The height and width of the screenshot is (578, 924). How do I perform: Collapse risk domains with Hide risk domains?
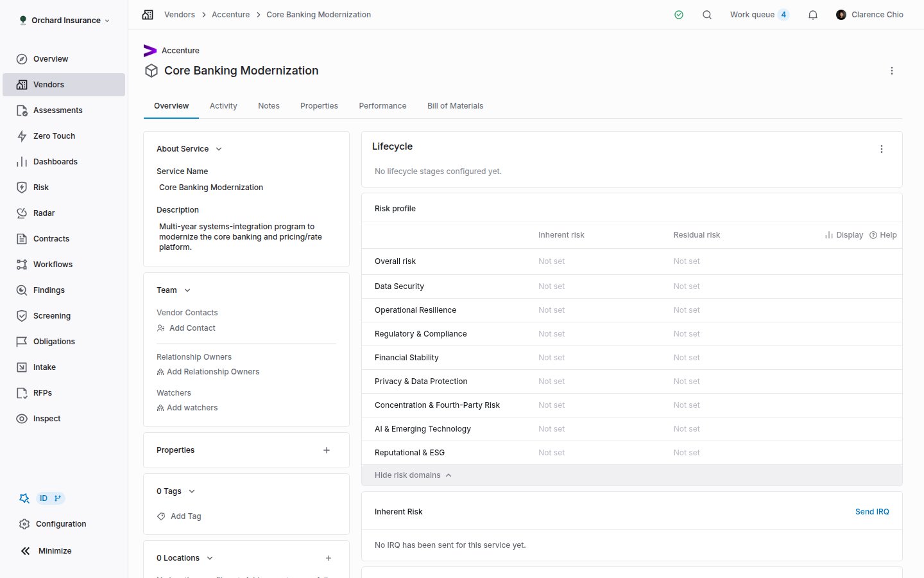pyautogui.click(x=413, y=475)
